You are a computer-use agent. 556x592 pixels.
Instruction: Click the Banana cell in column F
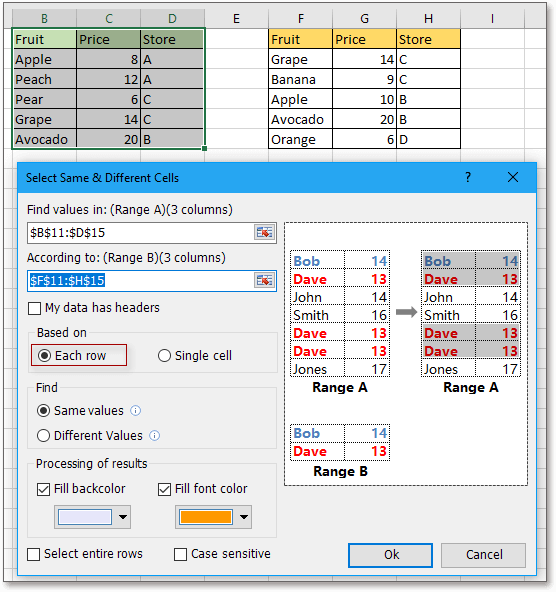tap(300, 79)
